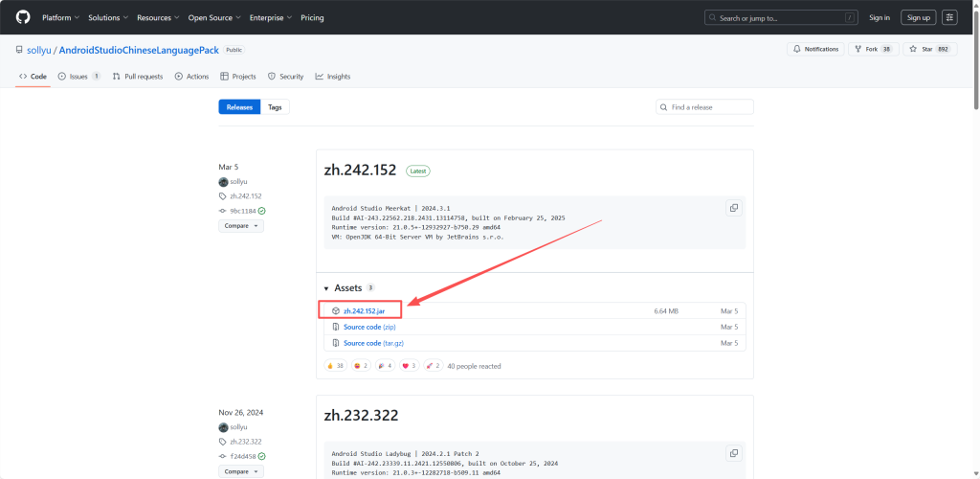Image resolution: width=980 pixels, height=479 pixels.
Task: Open the sollyu owner profile link
Action: [x=40, y=50]
